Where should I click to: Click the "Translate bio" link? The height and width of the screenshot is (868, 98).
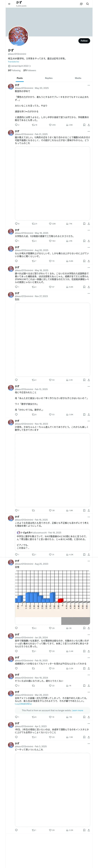click(x=14, y=62)
